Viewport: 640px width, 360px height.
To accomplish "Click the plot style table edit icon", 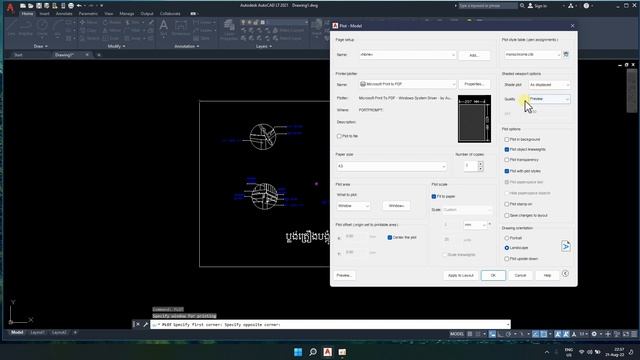I will click(566, 54).
